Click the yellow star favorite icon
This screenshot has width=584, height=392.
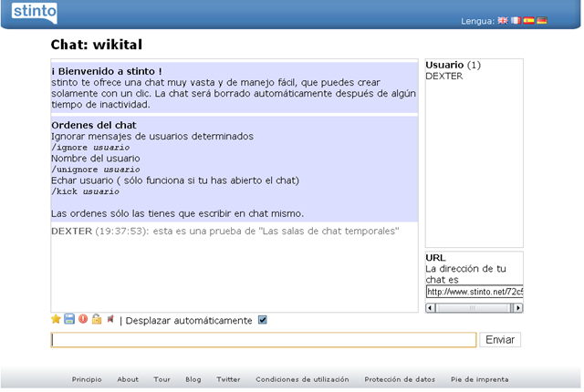[x=56, y=319]
